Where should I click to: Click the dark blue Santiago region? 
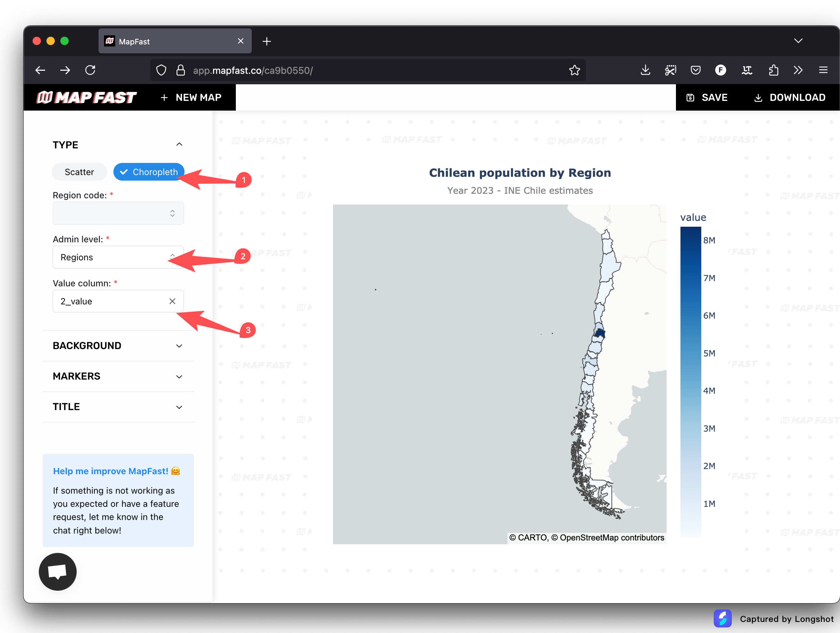[600, 333]
